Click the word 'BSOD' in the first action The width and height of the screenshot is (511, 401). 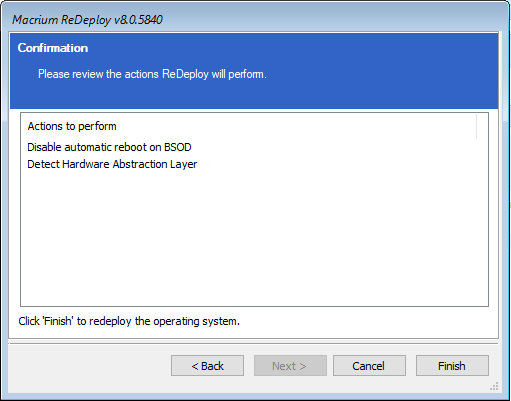[x=178, y=147]
